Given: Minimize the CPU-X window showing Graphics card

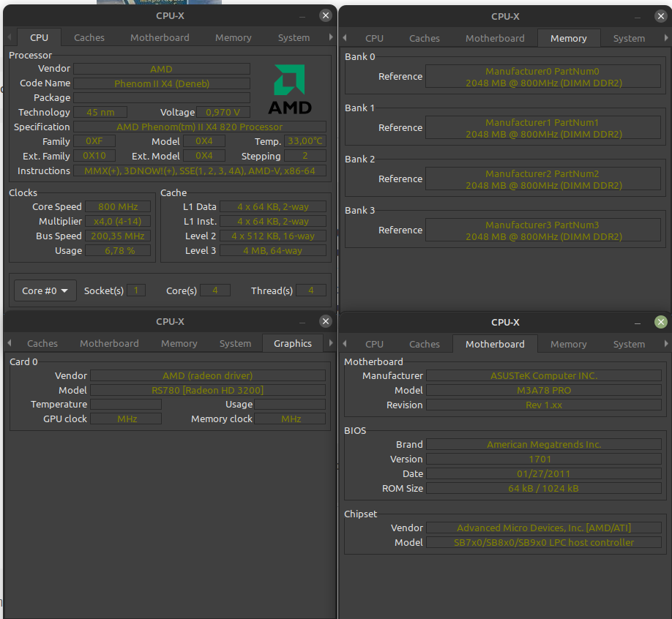Looking at the screenshot, I should coord(302,322).
